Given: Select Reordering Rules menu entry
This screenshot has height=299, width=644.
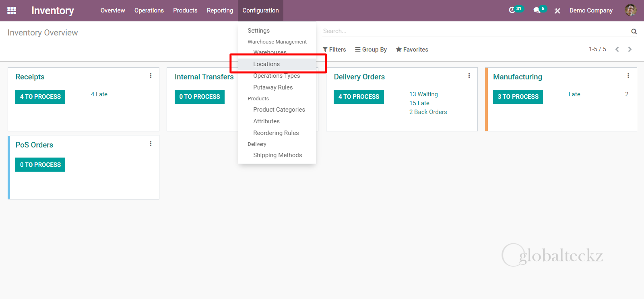Looking at the screenshot, I should pos(277,133).
